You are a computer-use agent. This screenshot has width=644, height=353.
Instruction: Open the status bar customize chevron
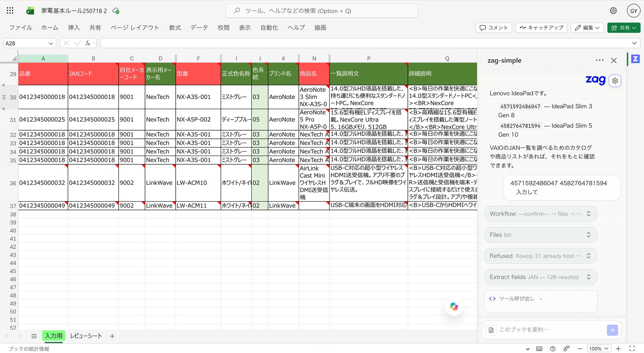coord(528,349)
